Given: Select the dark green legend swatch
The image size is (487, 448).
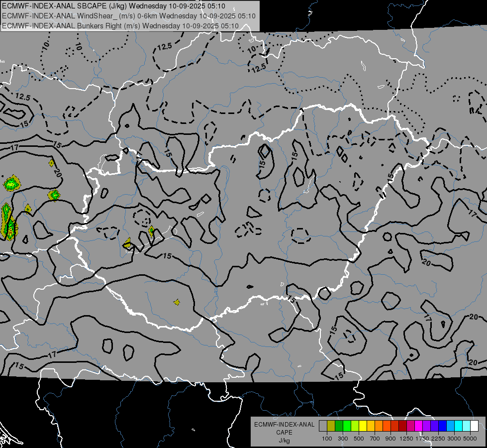Looking at the screenshot, I should [339, 426].
